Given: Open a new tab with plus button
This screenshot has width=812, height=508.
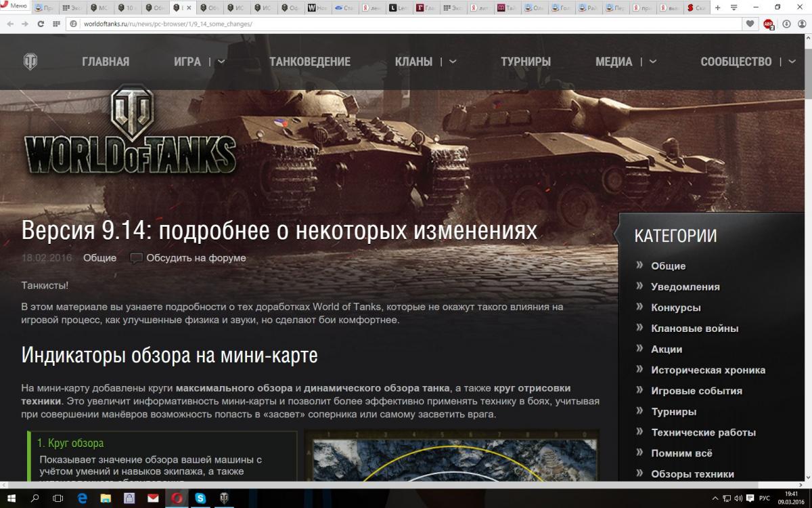Looking at the screenshot, I should pyautogui.click(x=718, y=8).
